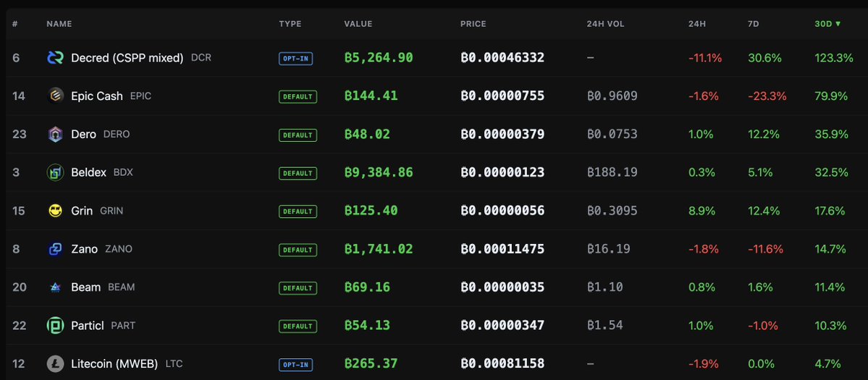Viewport: 868px width, 380px height.
Task: Click the DEFAULT badge in Beam row
Action: [298, 287]
